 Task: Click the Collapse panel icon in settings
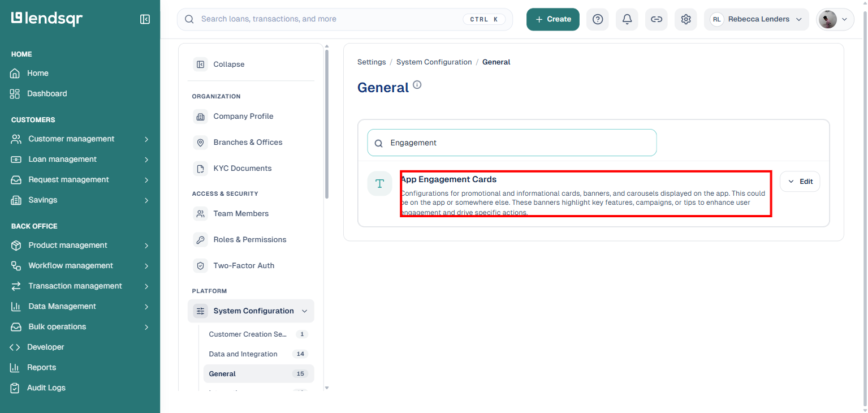pos(200,64)
